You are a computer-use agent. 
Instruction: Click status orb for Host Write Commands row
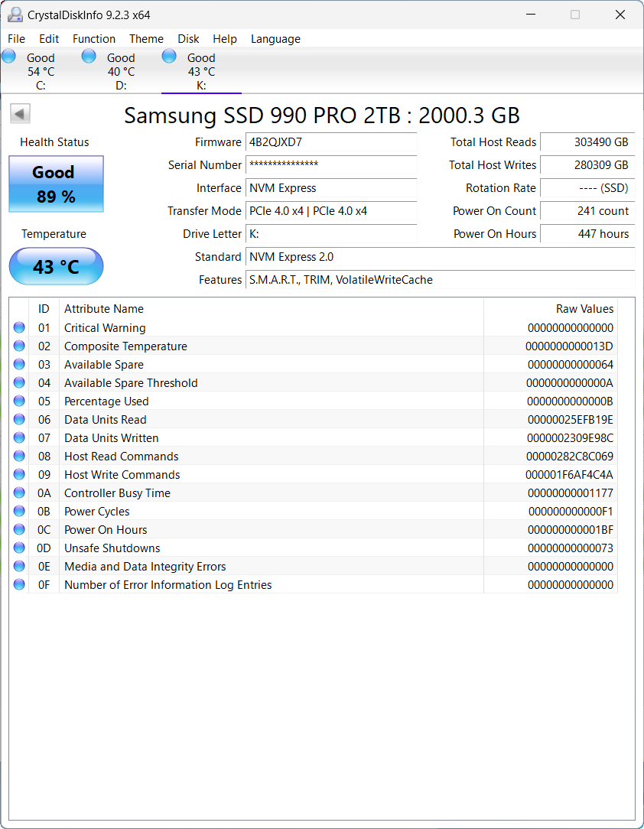click(19, 474)
